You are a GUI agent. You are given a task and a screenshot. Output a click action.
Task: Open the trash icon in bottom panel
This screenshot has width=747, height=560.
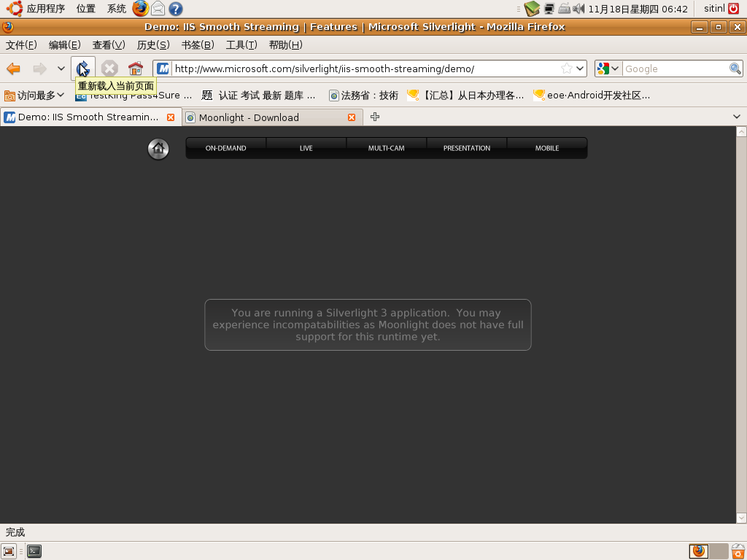click(x=738, y=551)
